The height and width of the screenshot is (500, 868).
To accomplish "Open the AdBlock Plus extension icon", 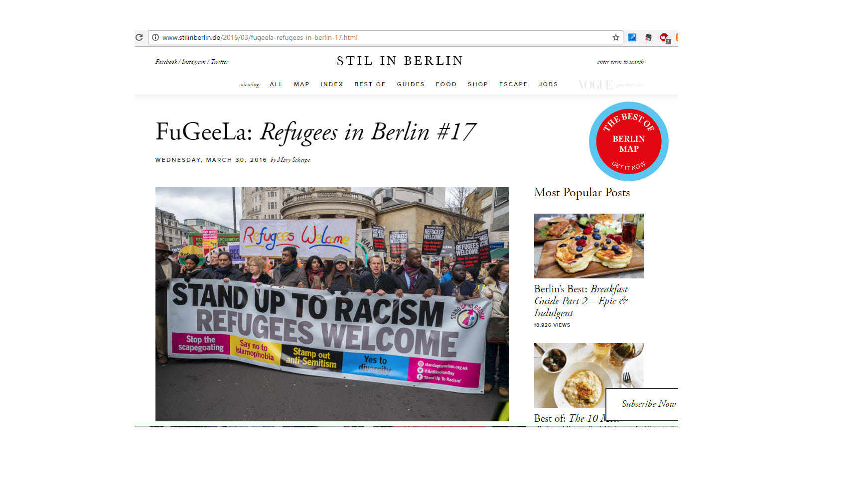I will tap(665, 38).
